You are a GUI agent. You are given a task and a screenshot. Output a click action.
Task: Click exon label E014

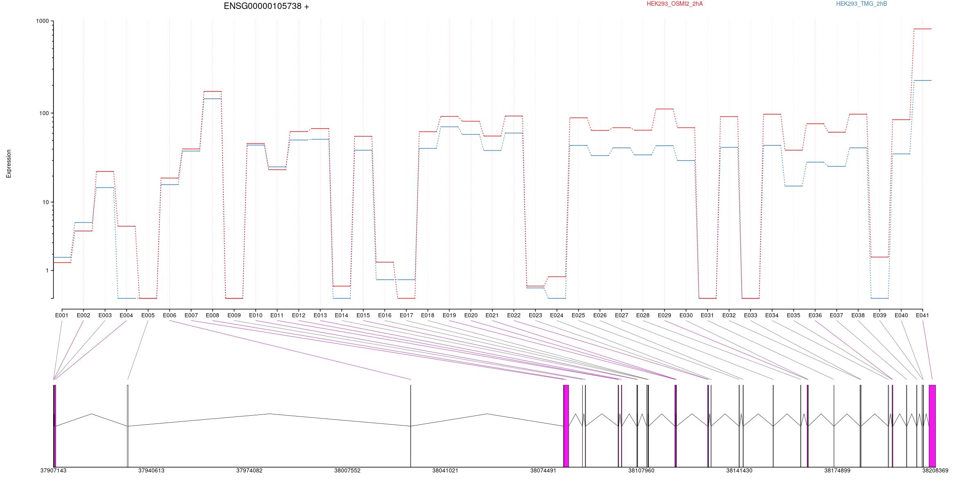[341, 315]
